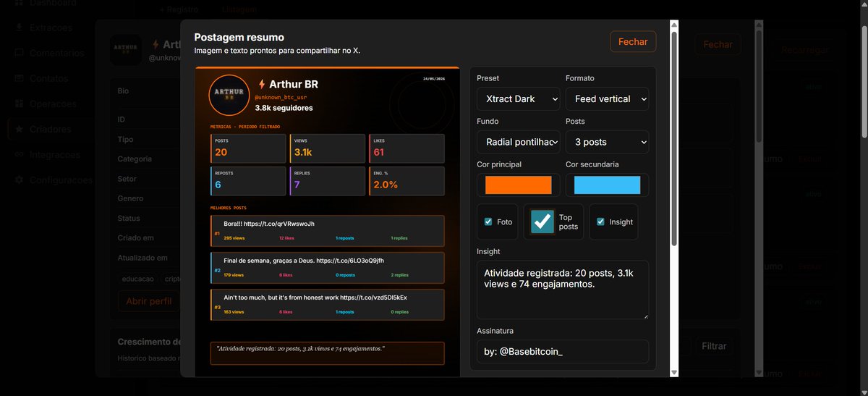
Task: Click the Assinatura field with @Basebitcoin_
Action: click(563, 351)
